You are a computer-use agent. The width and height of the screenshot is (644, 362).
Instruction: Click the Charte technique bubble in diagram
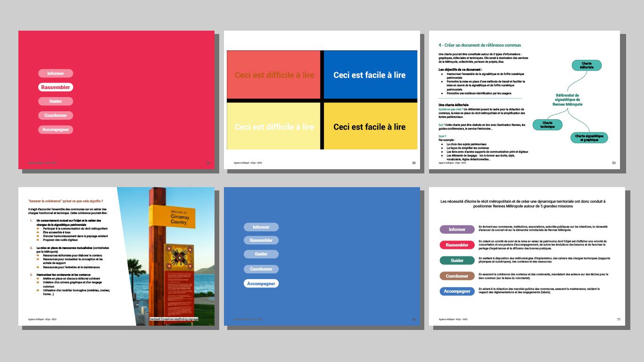(547, 124)
